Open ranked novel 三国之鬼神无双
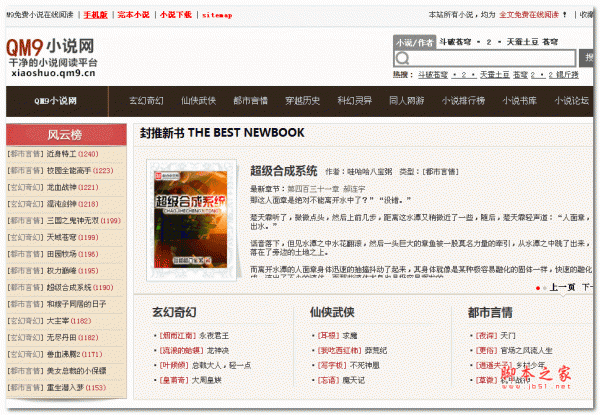The image size is (600, 415). 73,221
